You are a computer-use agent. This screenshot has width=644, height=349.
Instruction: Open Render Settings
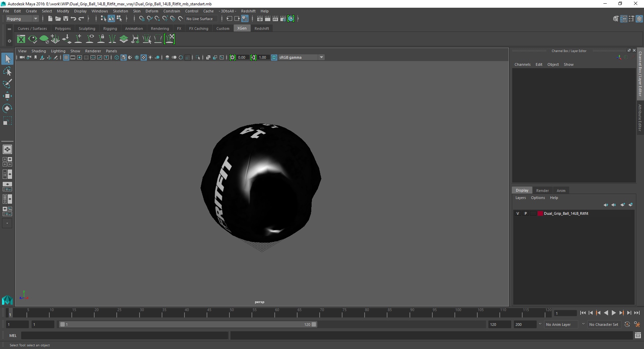tap(283, 19)
